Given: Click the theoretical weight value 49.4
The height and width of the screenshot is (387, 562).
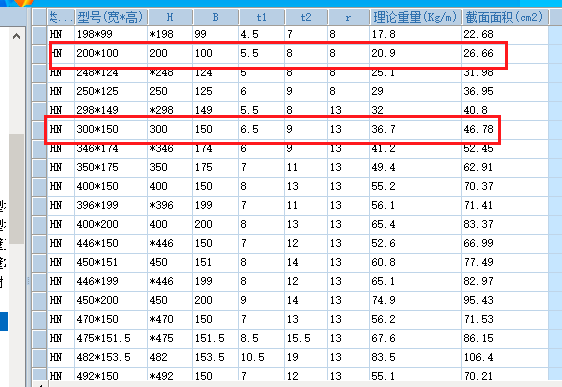Looking at the screenshot, I should point(383,167).
